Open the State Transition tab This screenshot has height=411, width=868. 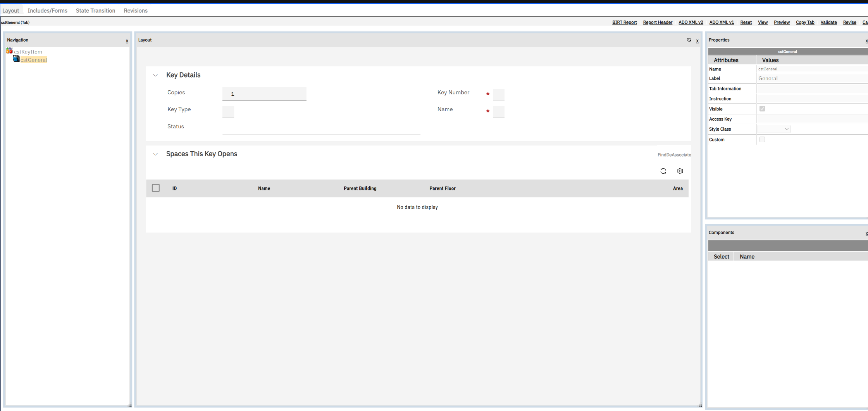[95, 10]
